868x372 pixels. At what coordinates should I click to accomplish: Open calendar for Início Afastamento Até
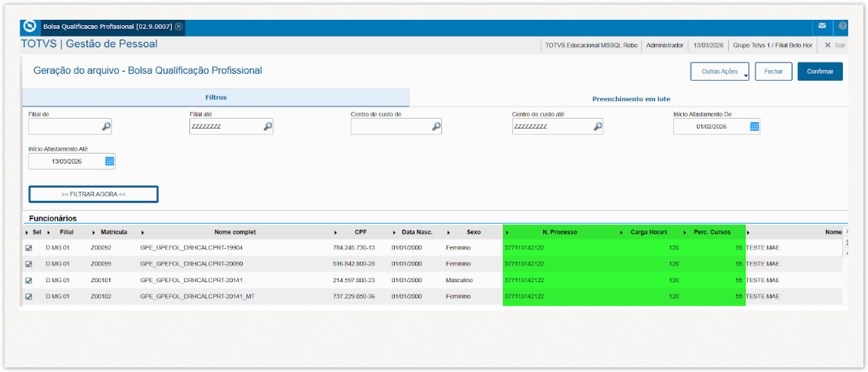pos(109,161)
